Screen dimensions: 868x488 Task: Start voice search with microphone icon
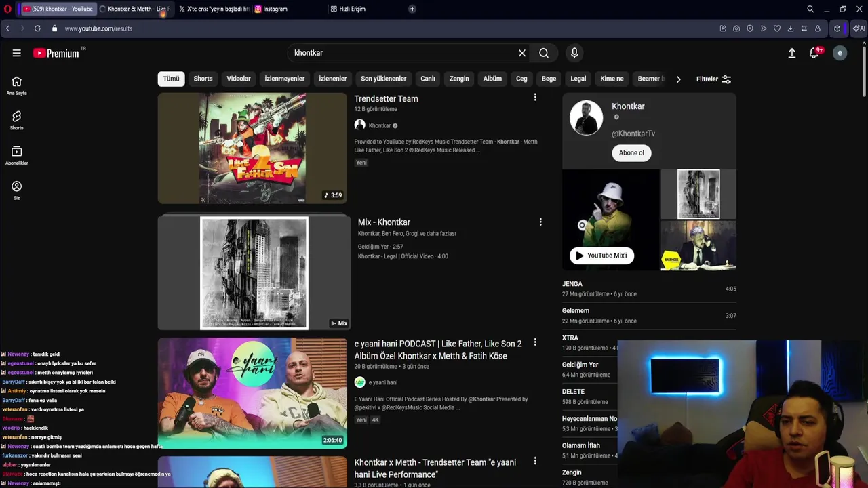pos(574,53)
